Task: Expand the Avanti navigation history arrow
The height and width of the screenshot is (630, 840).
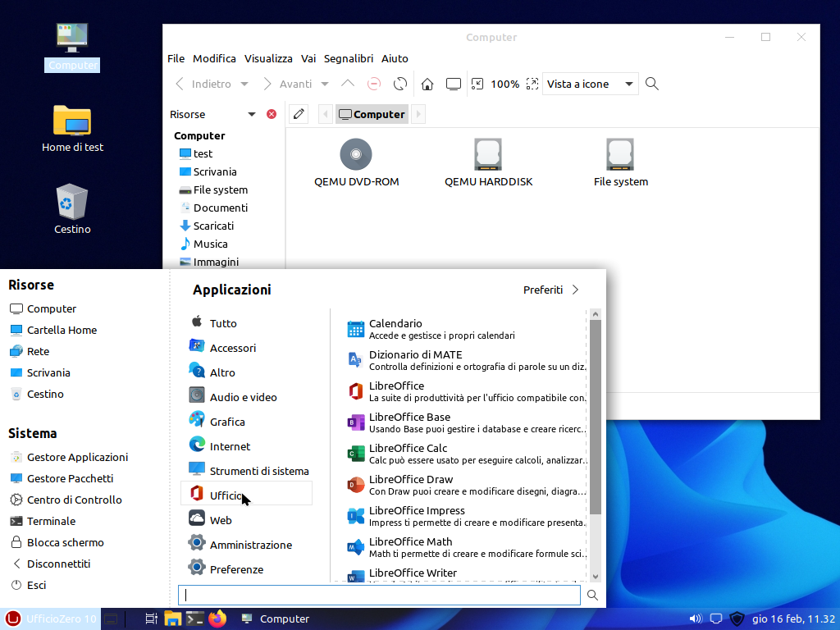Action: click(x=325, y=83)
